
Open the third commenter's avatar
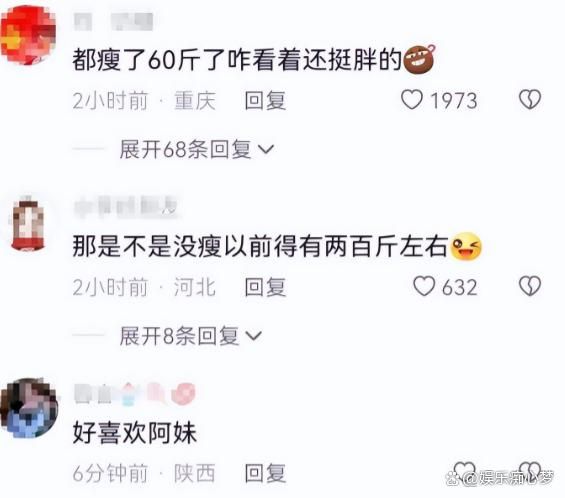click(29, 408)
